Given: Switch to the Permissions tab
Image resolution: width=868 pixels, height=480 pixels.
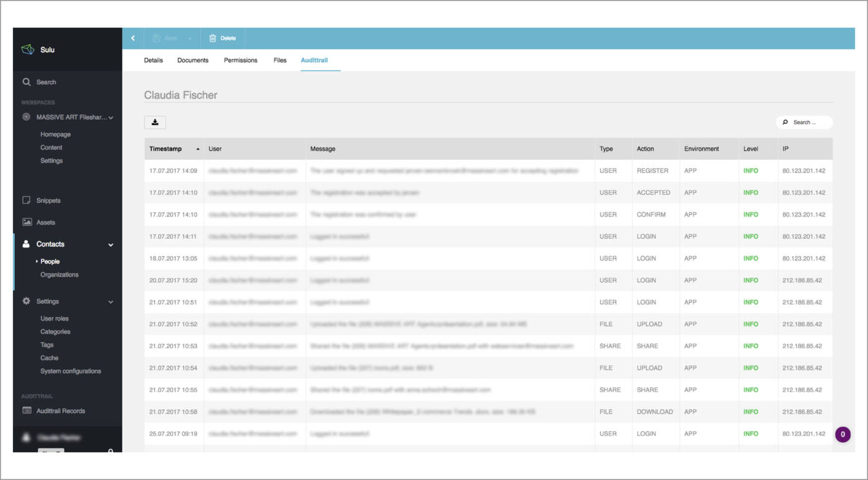Looking at the screenshot, I should pos(241,60).
